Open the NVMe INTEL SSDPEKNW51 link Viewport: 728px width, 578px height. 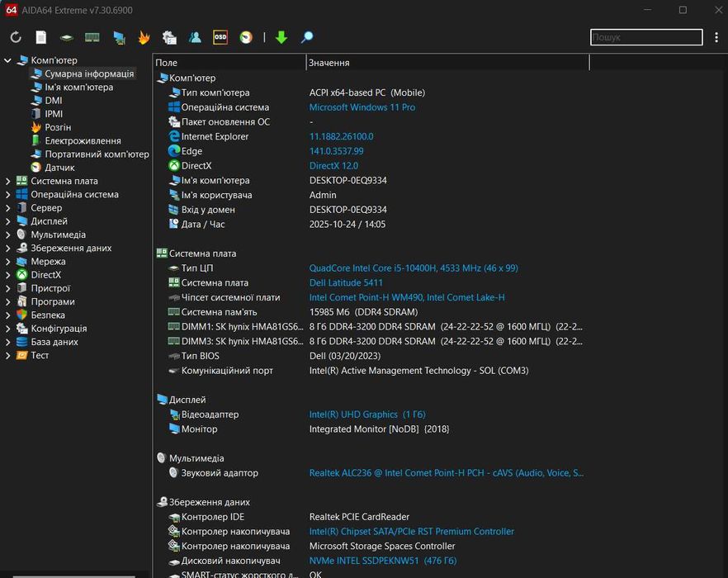tap(383, 561)
